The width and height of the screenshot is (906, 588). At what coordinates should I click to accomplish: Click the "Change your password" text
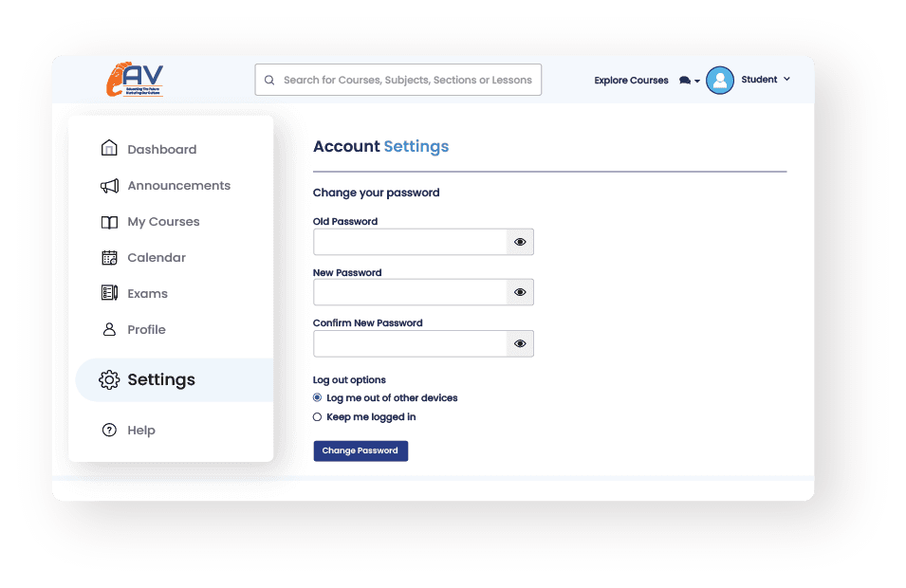point(376,193)
